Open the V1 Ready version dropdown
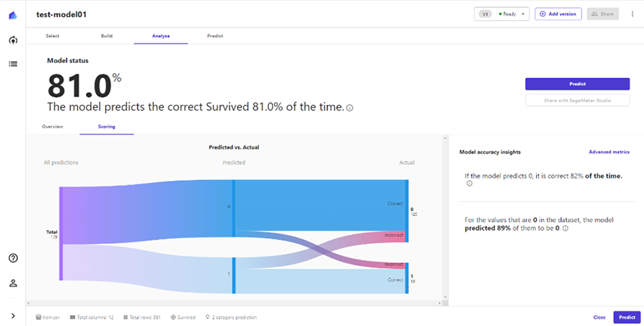The height and width of the screenshot is (326, 644). pos(502,14)
